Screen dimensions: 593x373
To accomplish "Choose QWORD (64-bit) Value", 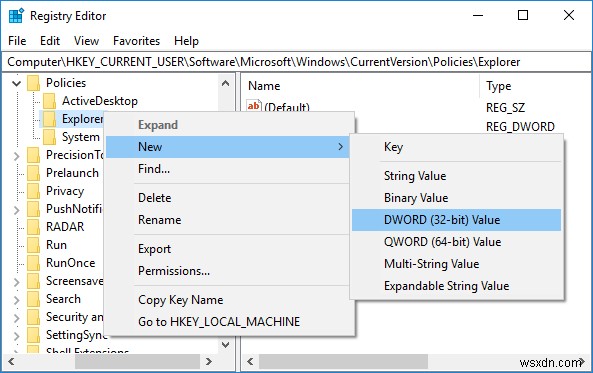I will [456, 242].
